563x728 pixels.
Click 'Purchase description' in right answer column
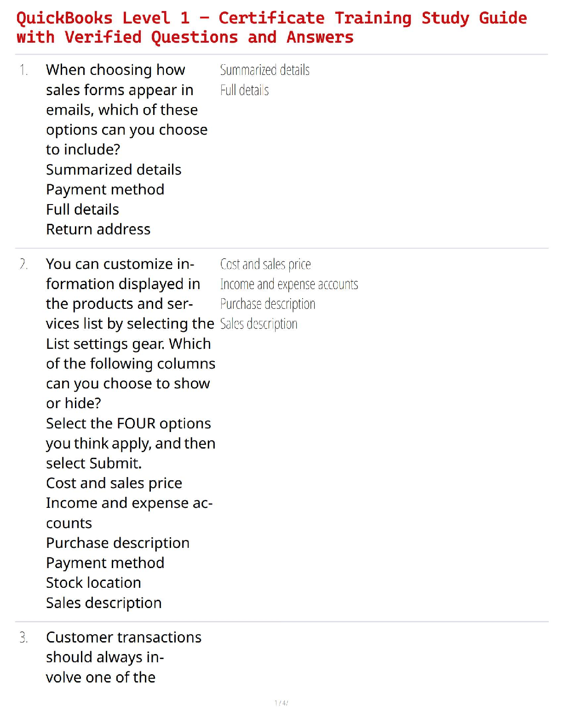[267, 304]
